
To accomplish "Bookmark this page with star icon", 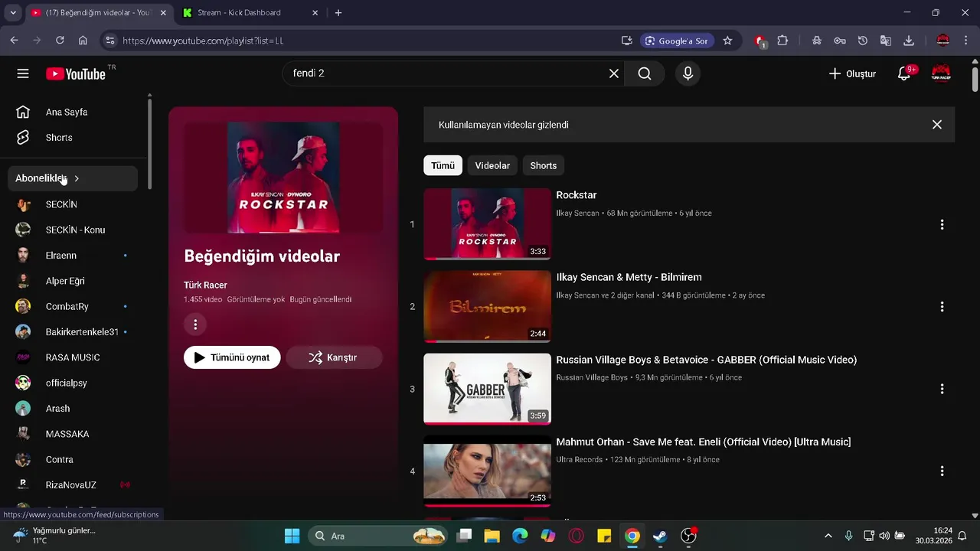I will [x=727, y=41].
